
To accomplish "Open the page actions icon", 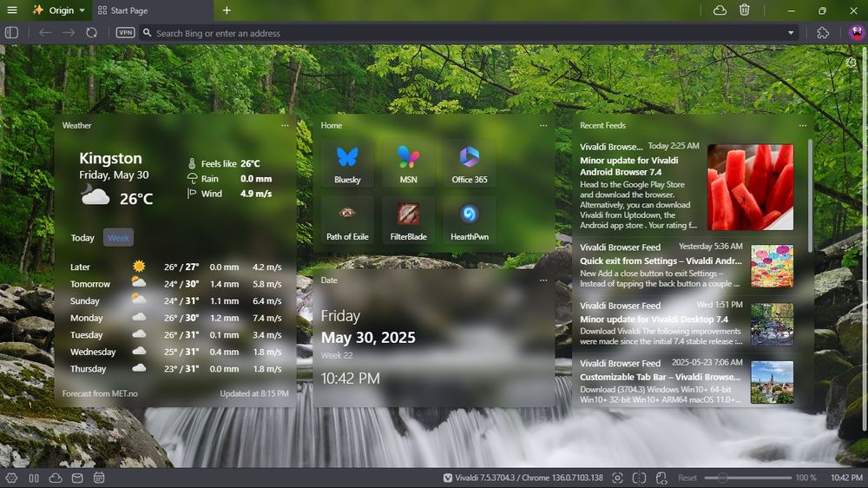I will pos(661,478).
